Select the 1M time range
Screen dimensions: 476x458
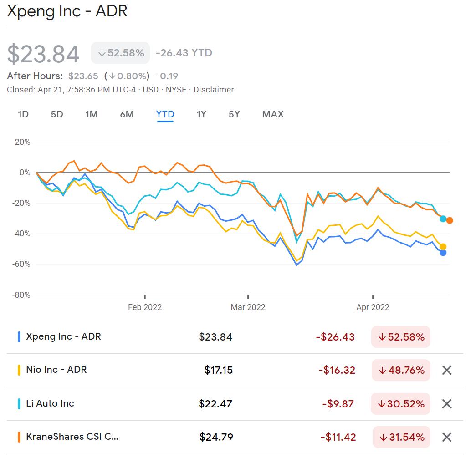click(91, 114)
